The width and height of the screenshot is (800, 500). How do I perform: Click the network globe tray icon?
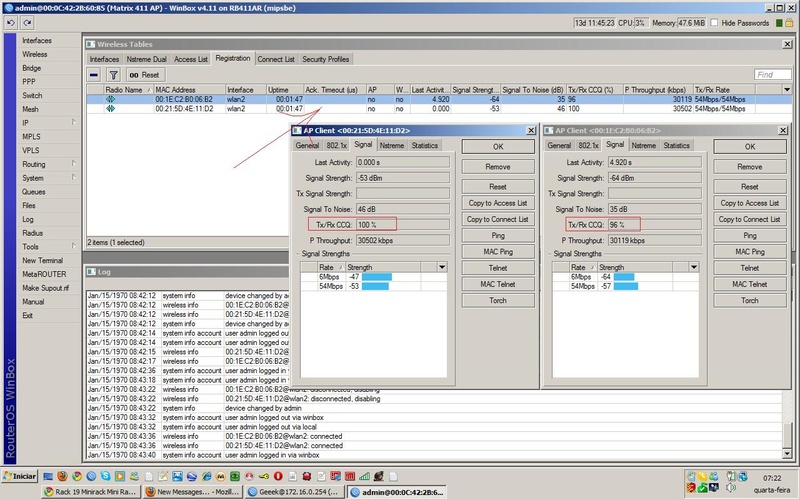click(x=743, y=476)
